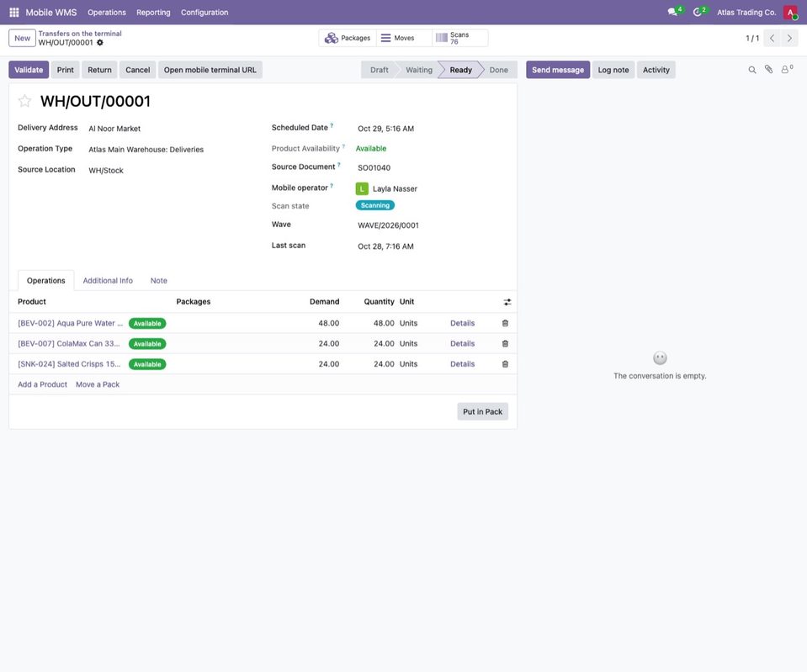Click Mobile operator help question mark
Screen dimensions: 807x672
pos(332,186)
